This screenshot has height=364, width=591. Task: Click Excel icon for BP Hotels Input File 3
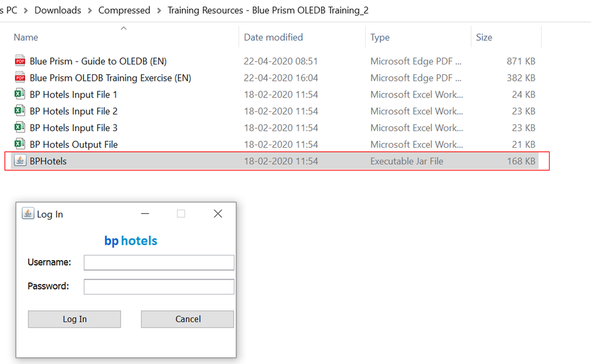(x=20, y=128)
